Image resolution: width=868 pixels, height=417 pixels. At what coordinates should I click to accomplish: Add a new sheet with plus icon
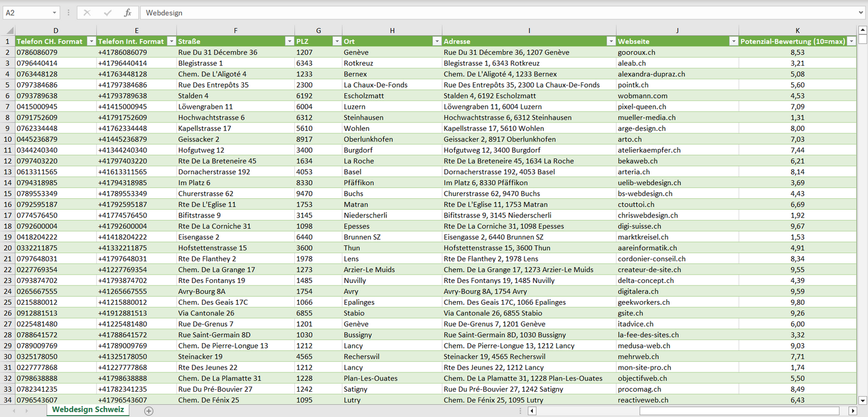(149, 411)
